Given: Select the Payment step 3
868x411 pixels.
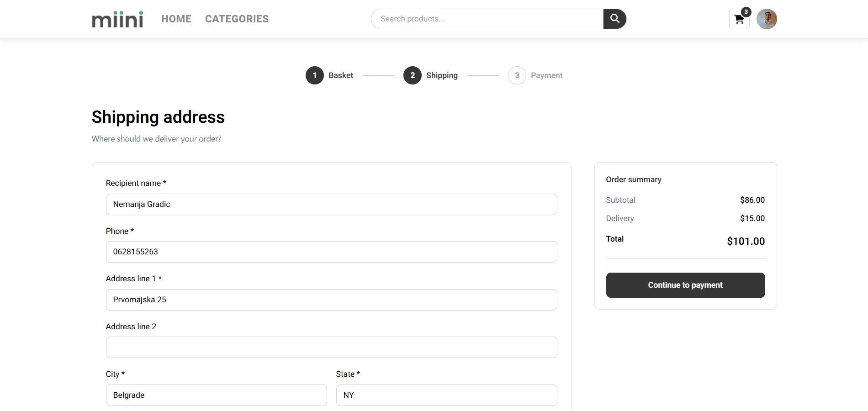Looking at the screenshot, I should (x=535, y=75).
